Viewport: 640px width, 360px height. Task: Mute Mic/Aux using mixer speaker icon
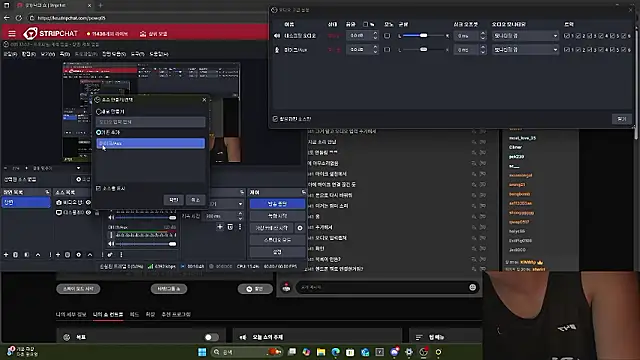point(111,244)
